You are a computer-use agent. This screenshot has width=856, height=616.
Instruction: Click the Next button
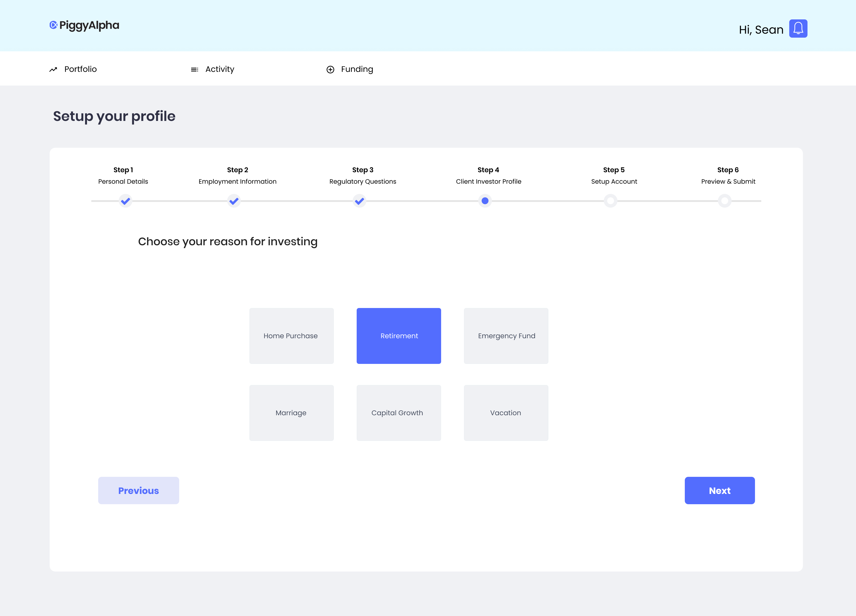tap(719, 491)
